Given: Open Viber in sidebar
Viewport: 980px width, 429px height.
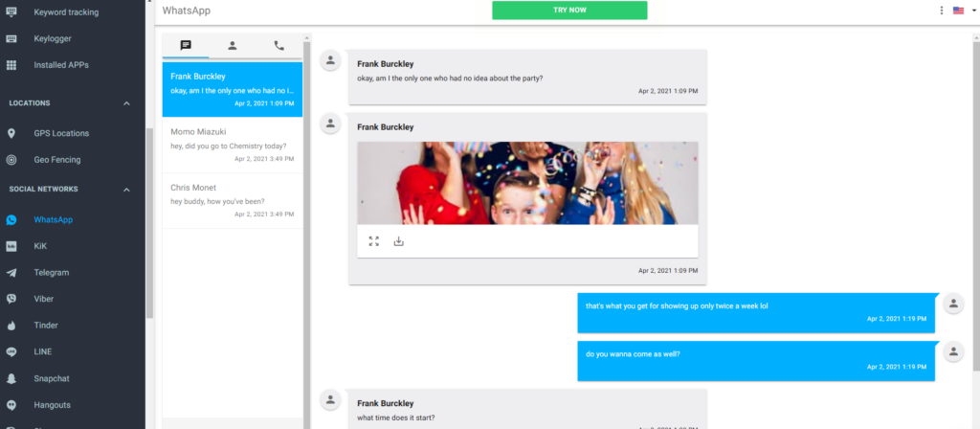Looking at the screenshot, I should coord(44,299).
